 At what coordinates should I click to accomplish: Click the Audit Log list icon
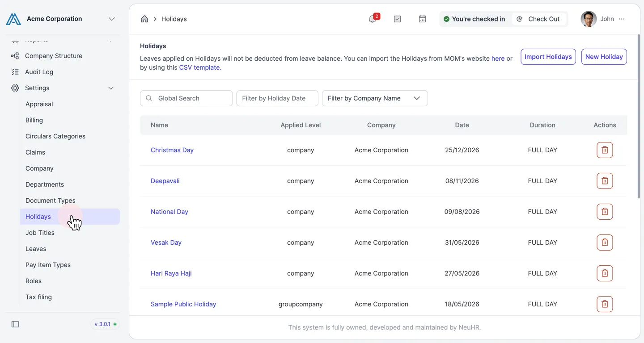coord(15,72)
